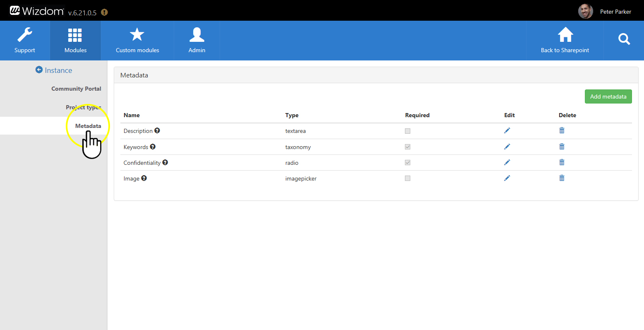Image resolution: width=644 pixels, height=330 pixels.
Task: Go back to Instance
Action: (x=54, y=70)
